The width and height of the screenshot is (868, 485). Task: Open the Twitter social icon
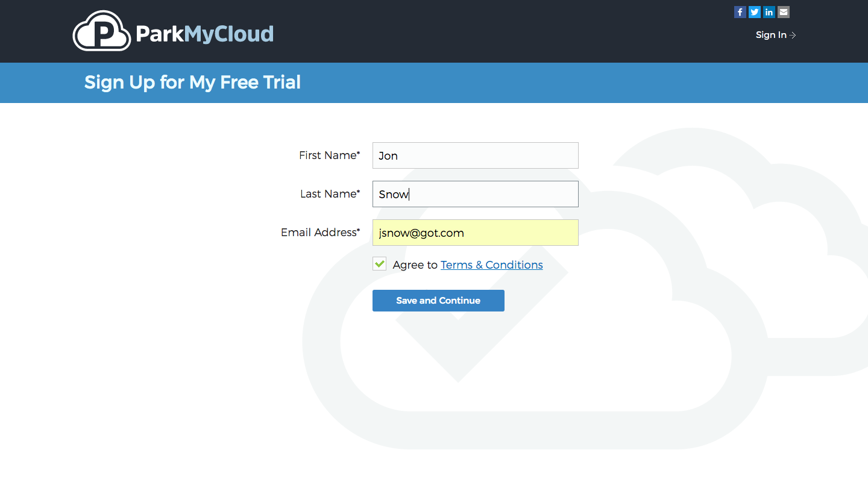[x=754, y=12]
